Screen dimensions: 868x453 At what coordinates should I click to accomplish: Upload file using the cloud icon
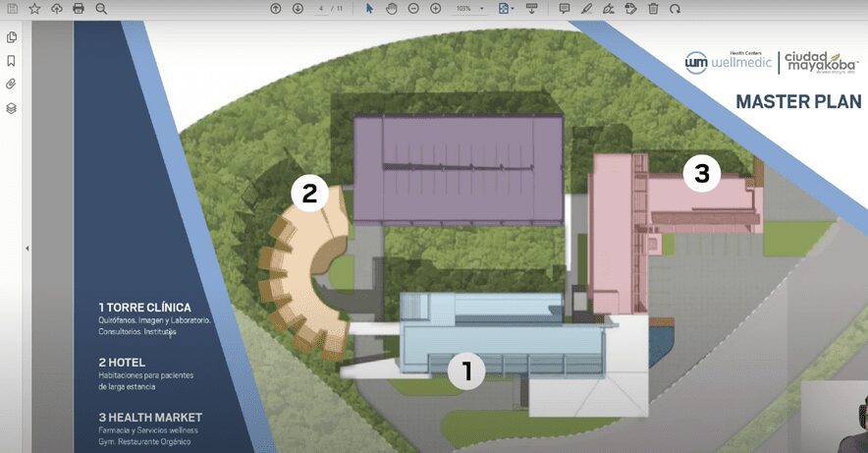coord(56,8)
